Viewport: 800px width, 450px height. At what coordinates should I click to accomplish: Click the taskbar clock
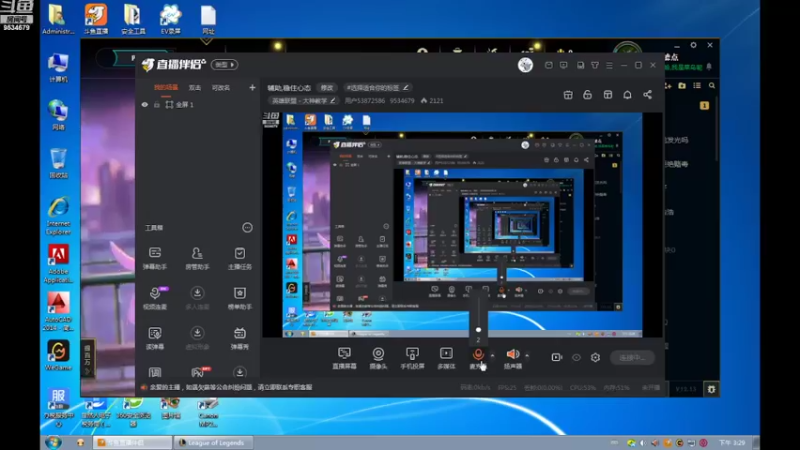coord(732,443)
